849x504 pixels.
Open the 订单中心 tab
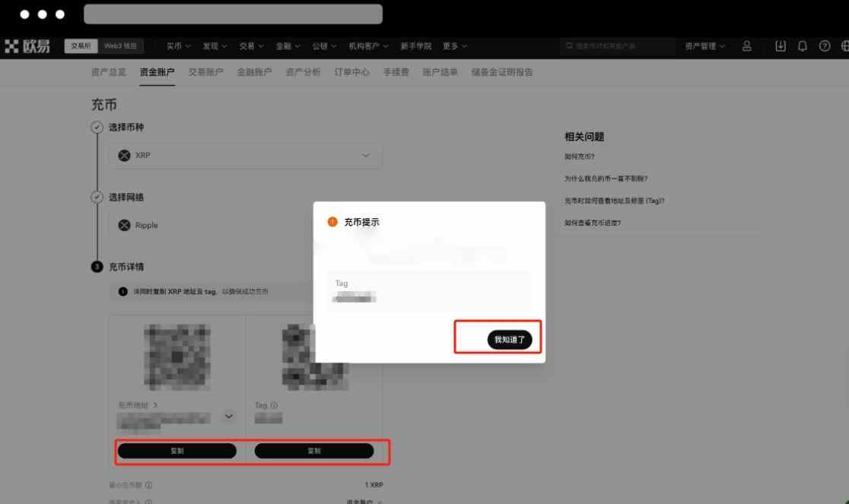pos(352,72)
